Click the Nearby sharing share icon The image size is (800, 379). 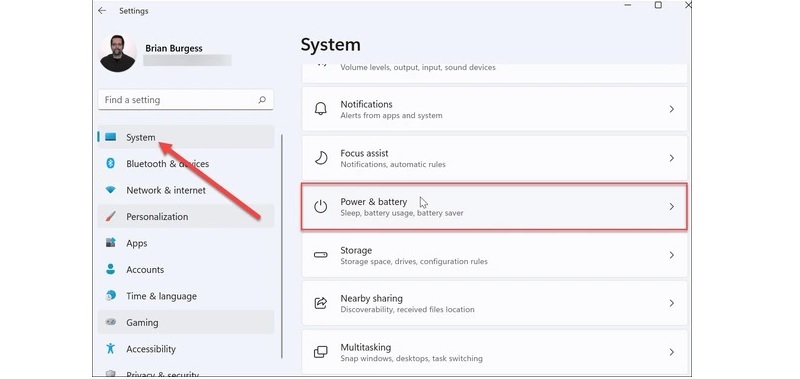pyautogui.click(x=320, y=304)
